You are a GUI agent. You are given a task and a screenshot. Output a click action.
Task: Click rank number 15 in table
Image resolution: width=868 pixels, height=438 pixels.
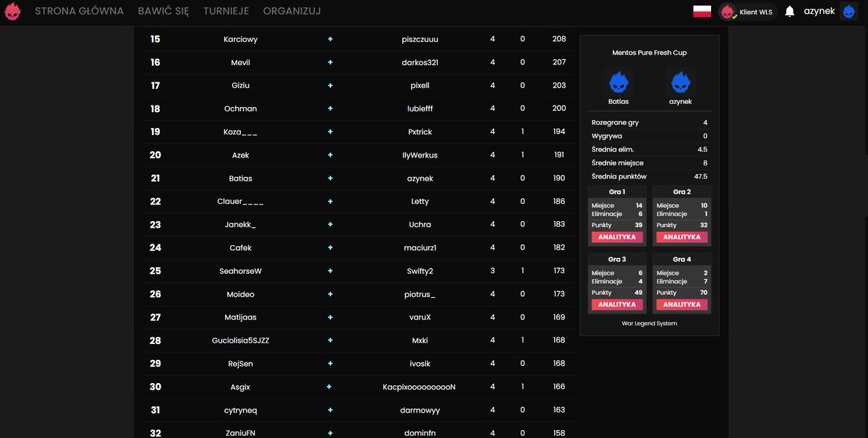pos(155,39)
